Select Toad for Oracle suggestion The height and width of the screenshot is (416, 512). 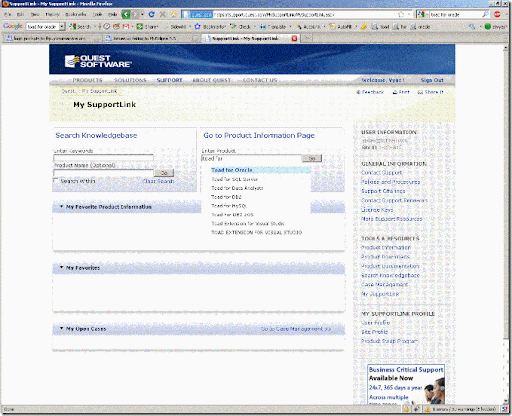[x=261, y=170]
